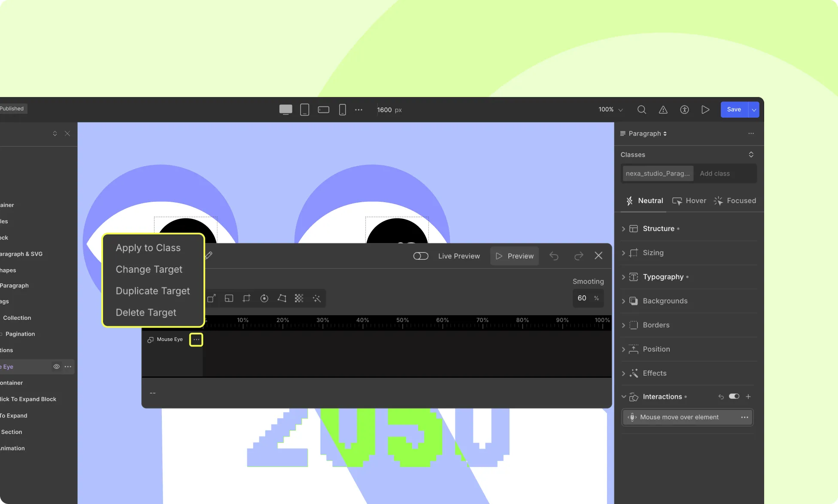Add a new interaction with plus icon
Image resolution: width=838 pixels, height=504 pixels.
click(x=748, y=397)
